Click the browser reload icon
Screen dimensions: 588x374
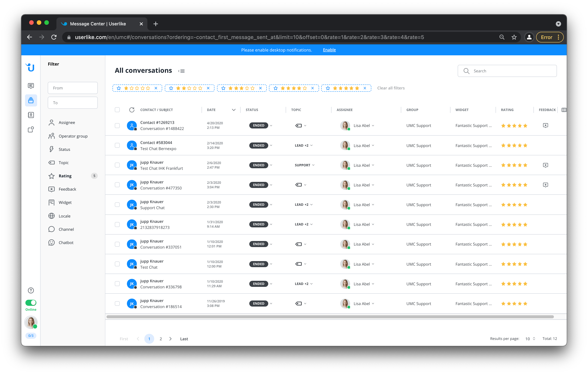54,37
